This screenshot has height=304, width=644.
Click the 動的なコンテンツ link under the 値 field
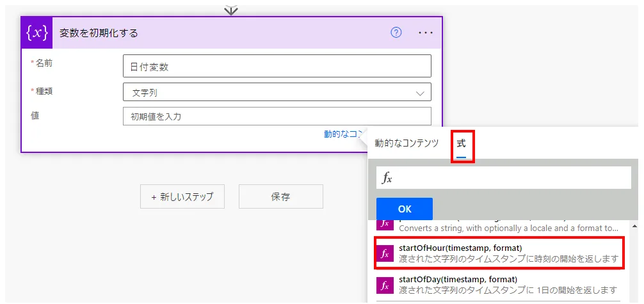[x=342, y=134]
